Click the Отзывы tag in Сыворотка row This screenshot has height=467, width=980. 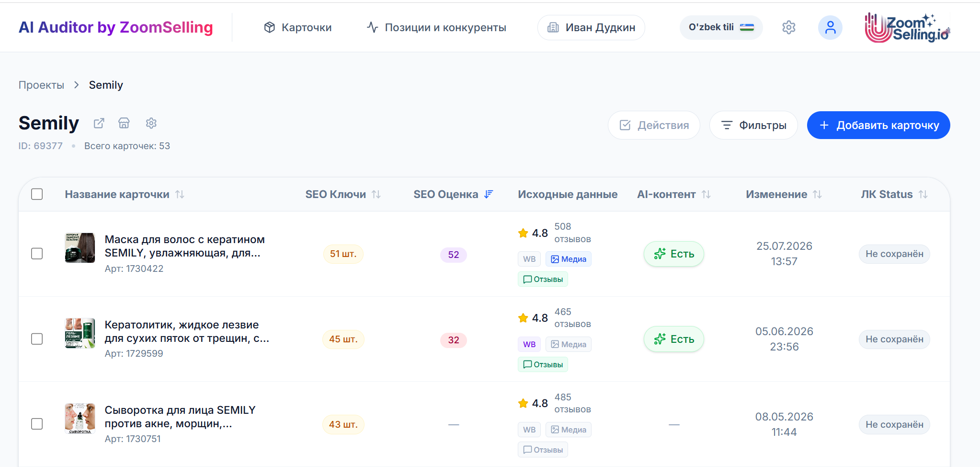[543, 450]
